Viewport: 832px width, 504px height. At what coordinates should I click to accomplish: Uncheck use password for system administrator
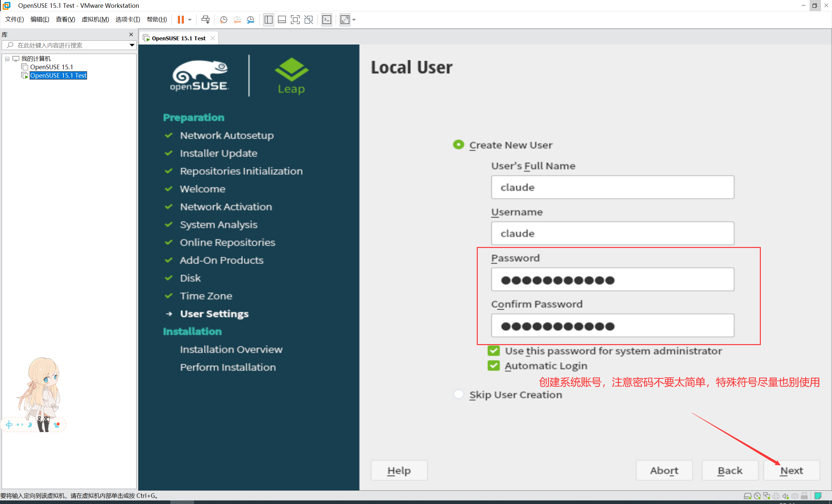pyautogui.click(x=493, y=351)
